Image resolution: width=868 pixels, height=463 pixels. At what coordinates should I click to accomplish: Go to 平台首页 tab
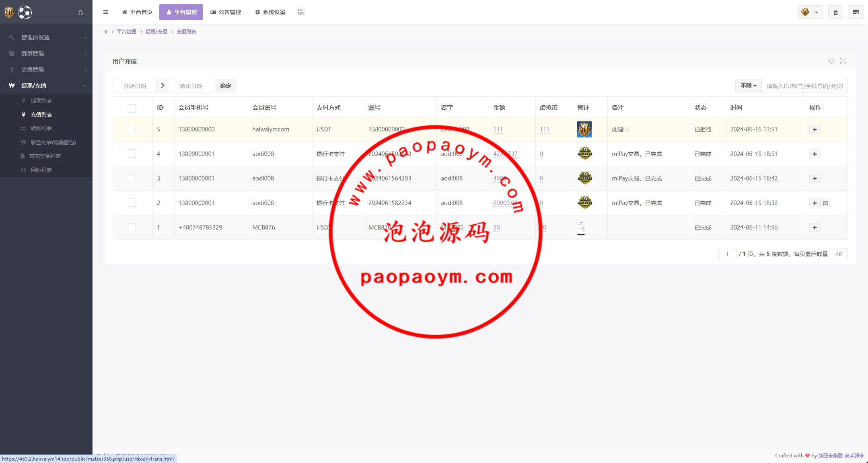coord(137,12)
